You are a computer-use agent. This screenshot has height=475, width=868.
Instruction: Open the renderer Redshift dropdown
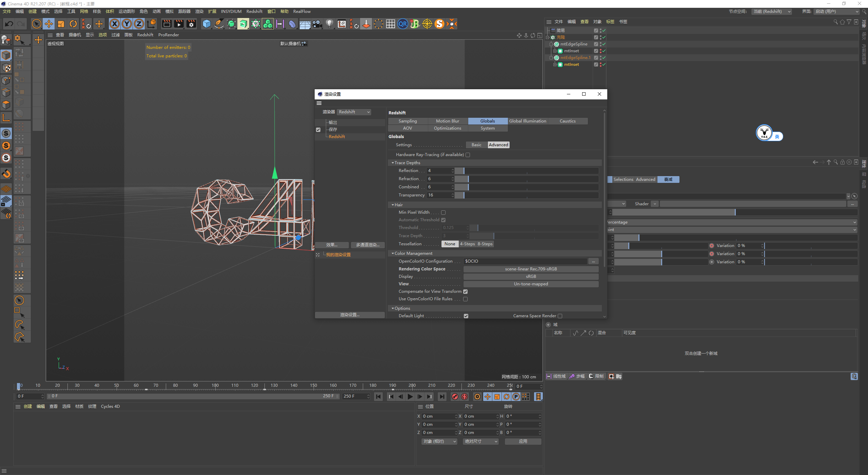coord(354,112)
